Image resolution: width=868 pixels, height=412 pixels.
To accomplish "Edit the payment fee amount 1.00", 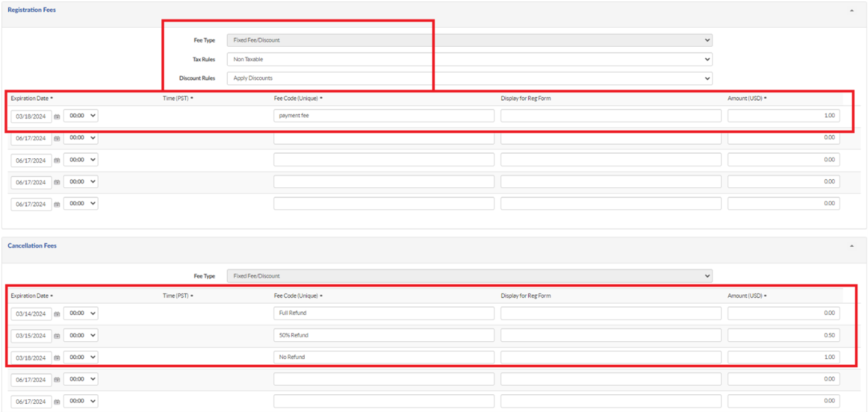I will tap(783, 116).
